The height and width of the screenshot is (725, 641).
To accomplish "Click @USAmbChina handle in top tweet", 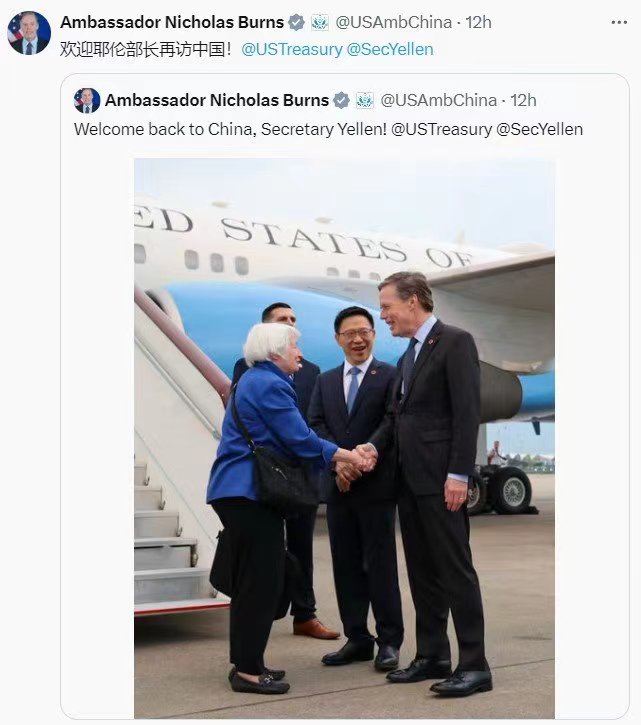I will tap(394, 22).
